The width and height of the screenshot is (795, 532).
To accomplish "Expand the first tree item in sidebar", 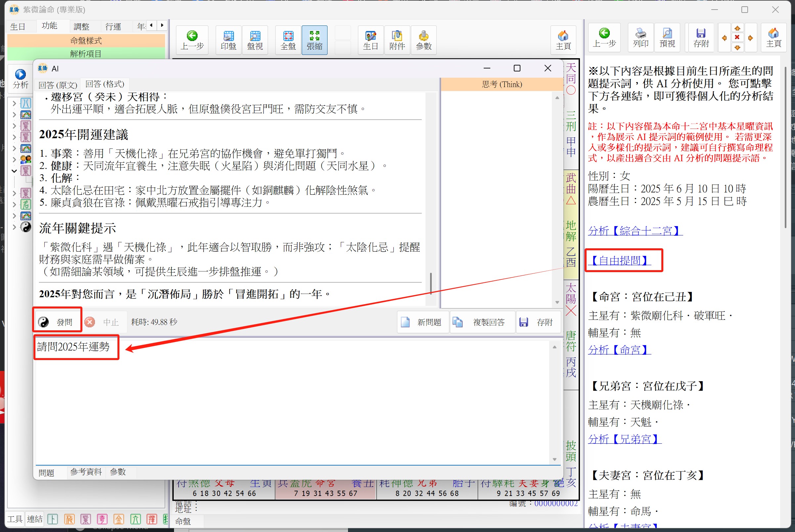I will point(14,103).
